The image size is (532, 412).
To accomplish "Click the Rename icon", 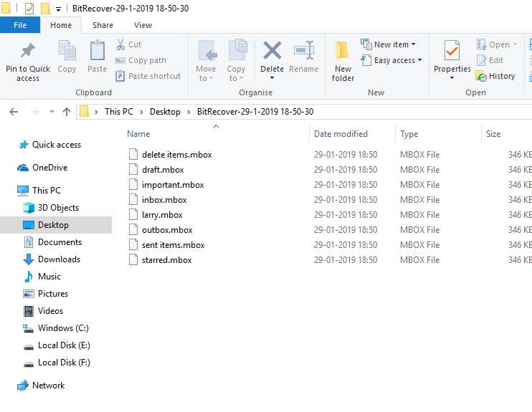I will [304, 51].
